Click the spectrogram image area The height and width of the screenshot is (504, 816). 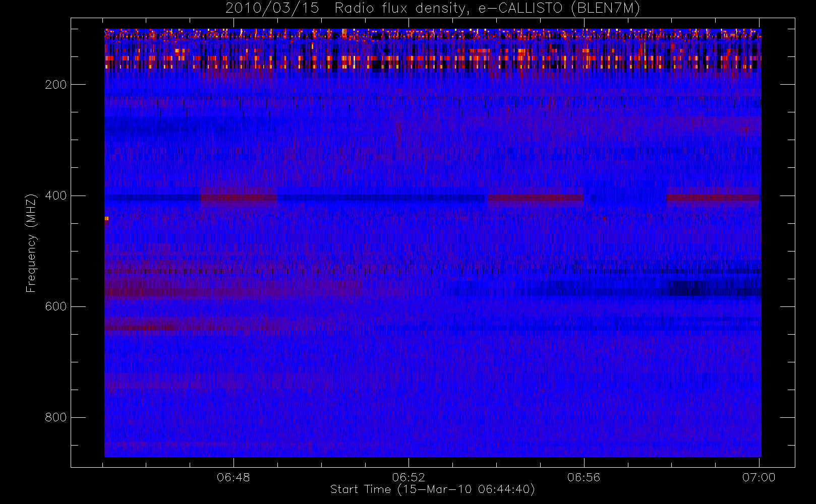(x=433, y=243)
